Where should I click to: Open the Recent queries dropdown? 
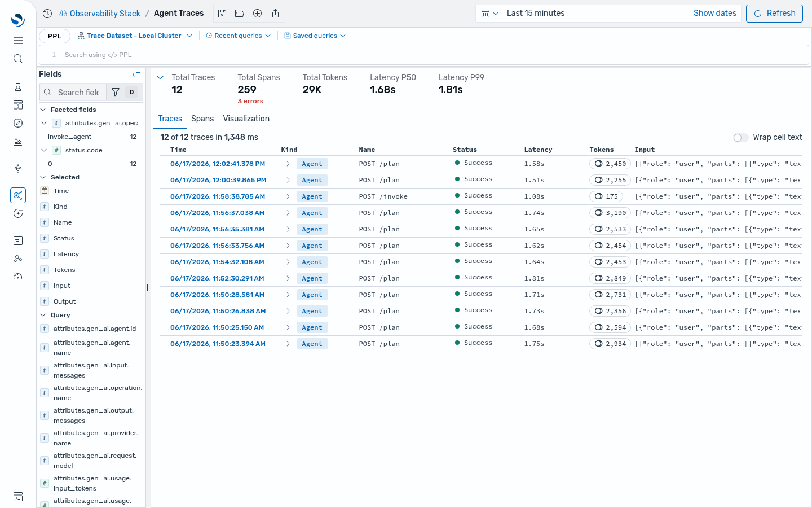(x=238, y=36)
